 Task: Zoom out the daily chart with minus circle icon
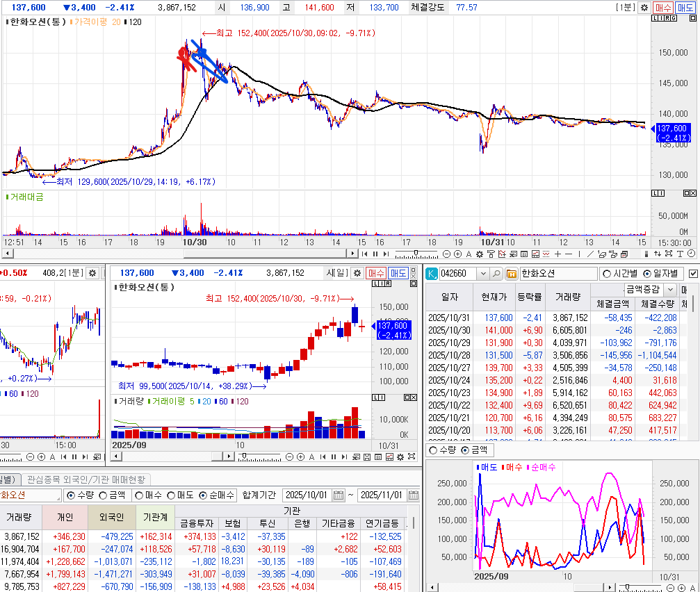tap(289, 457)
